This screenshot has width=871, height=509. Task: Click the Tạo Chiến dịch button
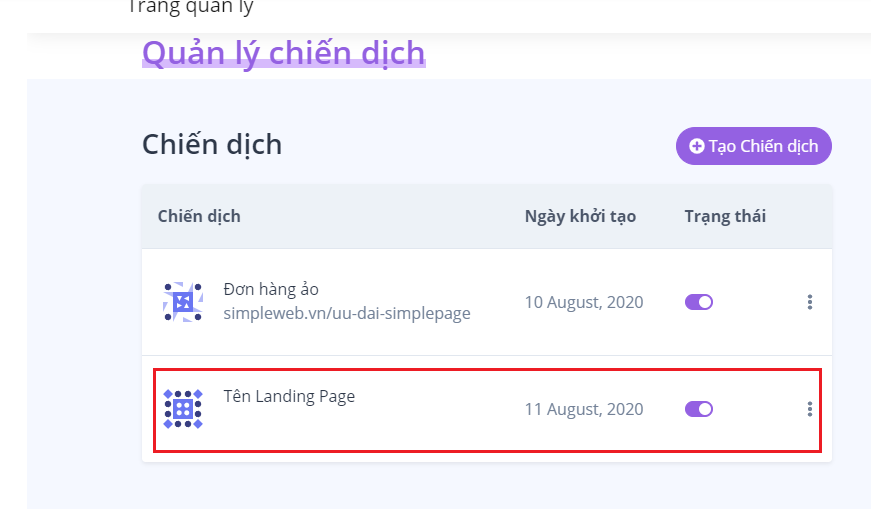point(754,146)
